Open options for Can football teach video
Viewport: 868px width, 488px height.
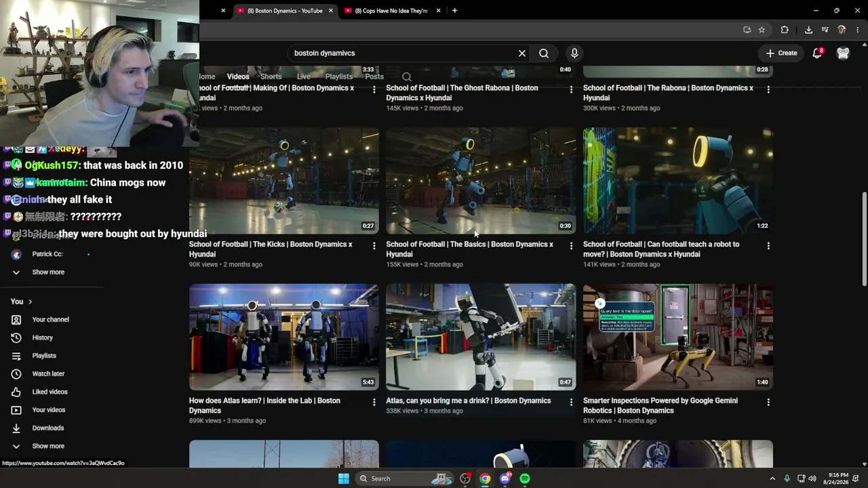pos(768,246)
